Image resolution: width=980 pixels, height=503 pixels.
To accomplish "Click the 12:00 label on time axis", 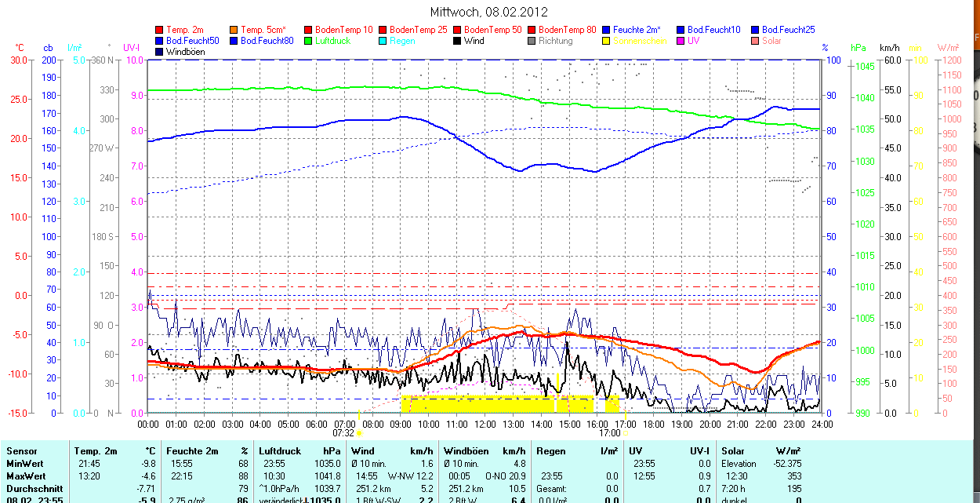I will [485, 424].
